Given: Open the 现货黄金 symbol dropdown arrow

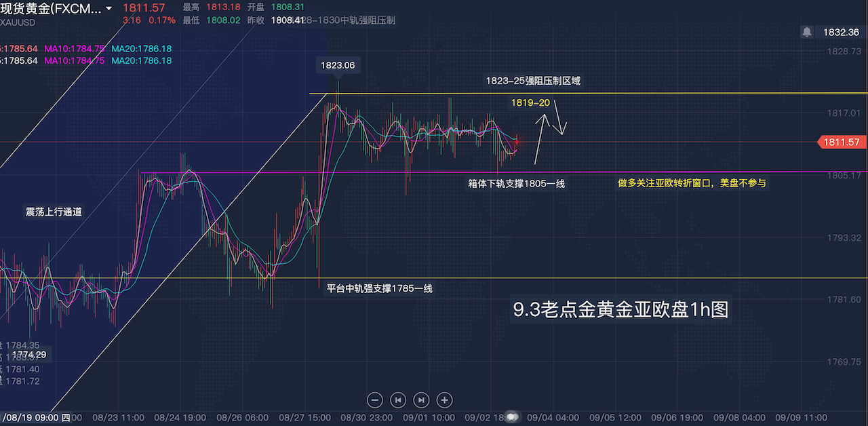Looking at the screenshot, I should coord(108,9).
